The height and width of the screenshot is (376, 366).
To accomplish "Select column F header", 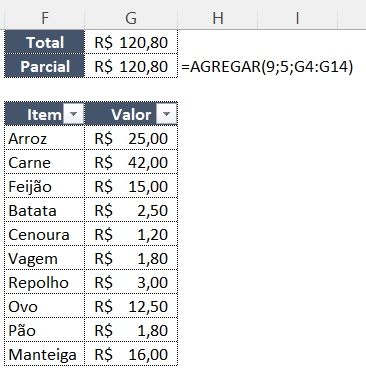I will point(45,18).
